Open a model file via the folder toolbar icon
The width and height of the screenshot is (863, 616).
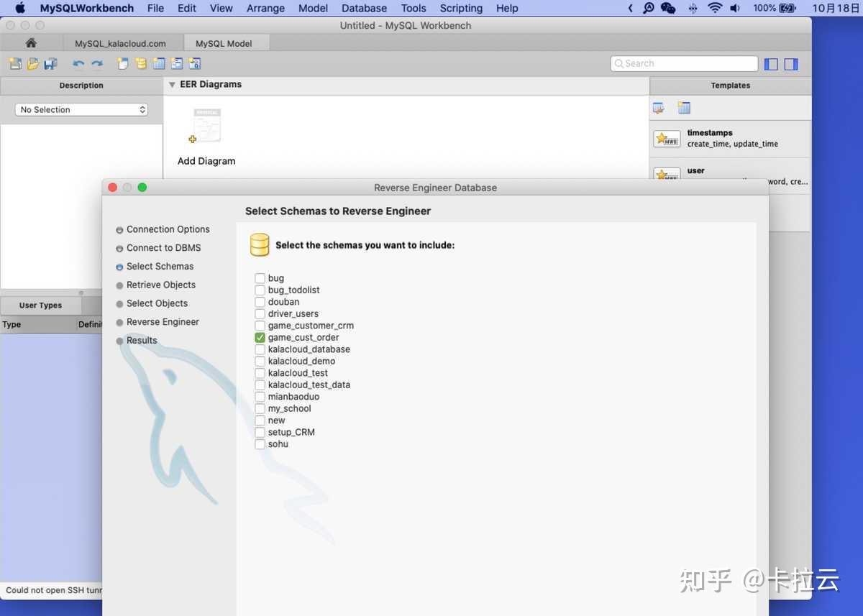pyautogui.click(x=33, y=63)
